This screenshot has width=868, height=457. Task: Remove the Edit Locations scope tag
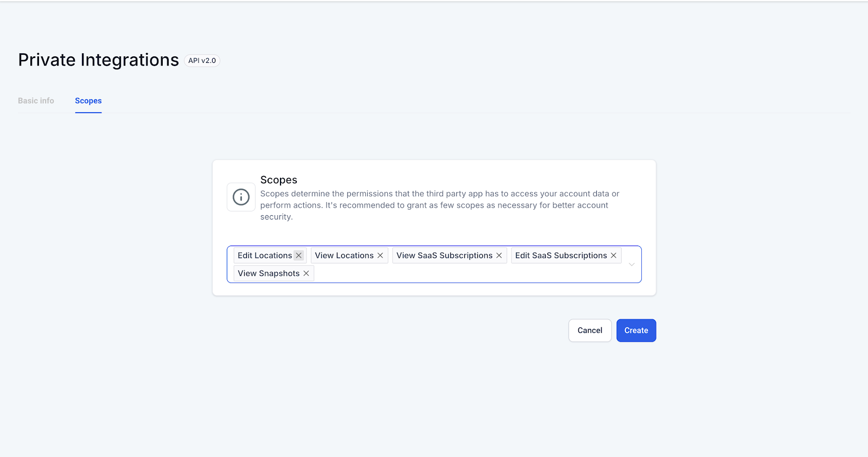[x=298, y=255]
